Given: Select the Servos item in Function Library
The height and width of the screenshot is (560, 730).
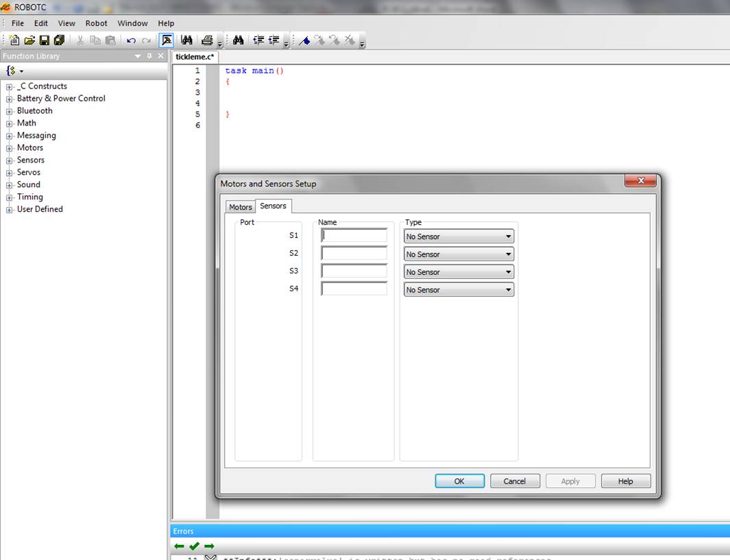Looking at the screenshot, I should pos(28,172).
